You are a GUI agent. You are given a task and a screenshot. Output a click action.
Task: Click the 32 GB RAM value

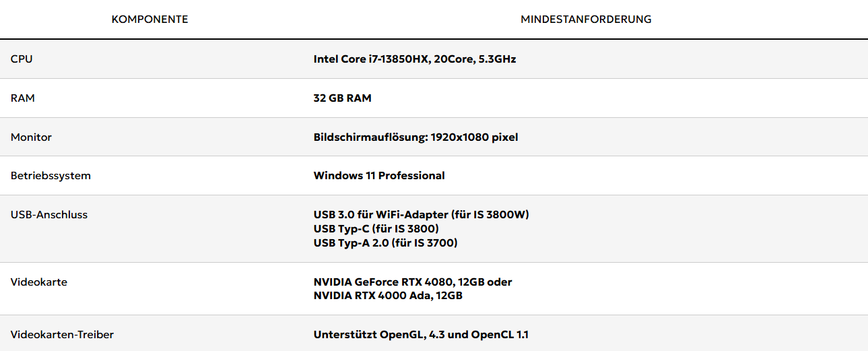[x=342, y=98]
